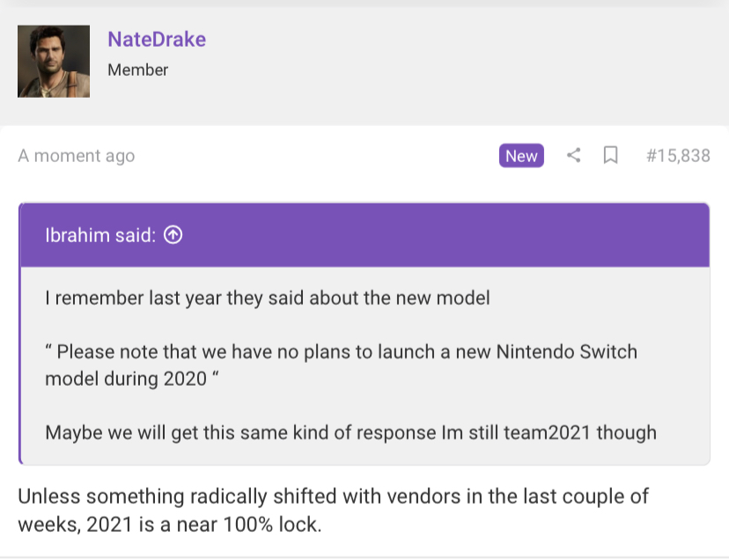Select 'Unless something radically shifted' text line
Image resolution: width=729 pixels, height=560 pixels.
pos(333,497)
